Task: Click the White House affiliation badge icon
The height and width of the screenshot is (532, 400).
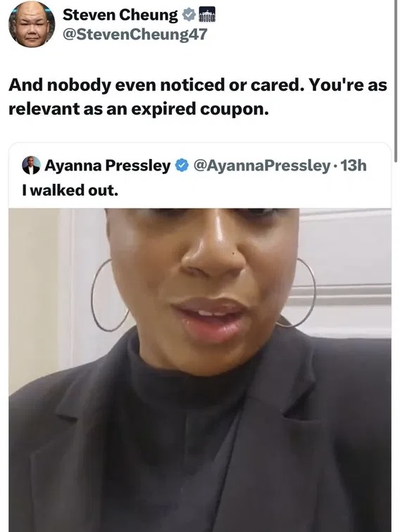Action: point(206,15)
